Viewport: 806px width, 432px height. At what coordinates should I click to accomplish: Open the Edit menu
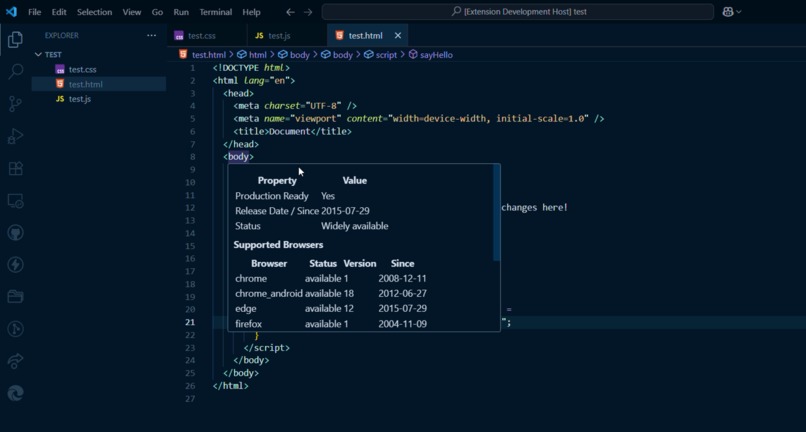[x=59, y=12]
